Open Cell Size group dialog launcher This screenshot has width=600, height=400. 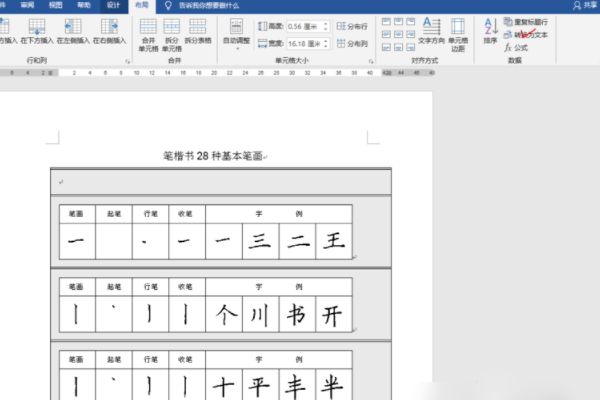[x=371, y=61]
